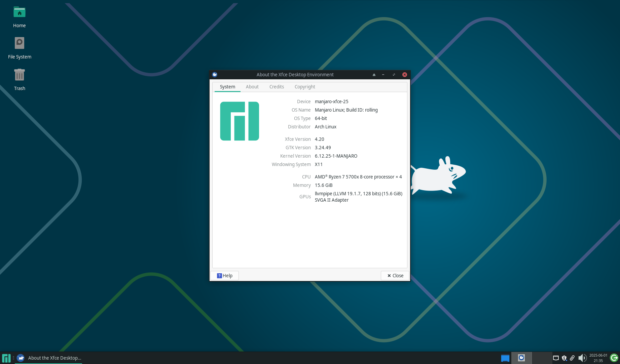Screen dimensions: 620x364
Task: Switch to the Credits tab
Action: pos(277,87)
